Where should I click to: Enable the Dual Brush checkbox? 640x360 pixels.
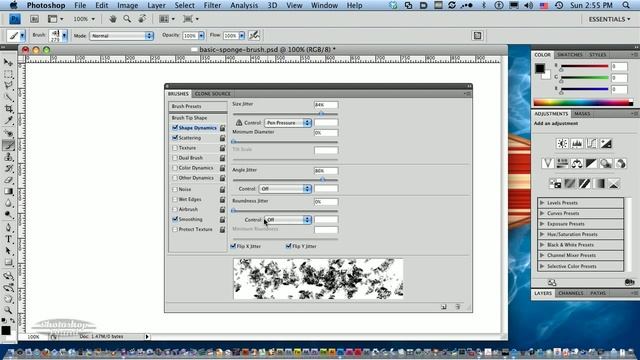click(x=175, y=158)
